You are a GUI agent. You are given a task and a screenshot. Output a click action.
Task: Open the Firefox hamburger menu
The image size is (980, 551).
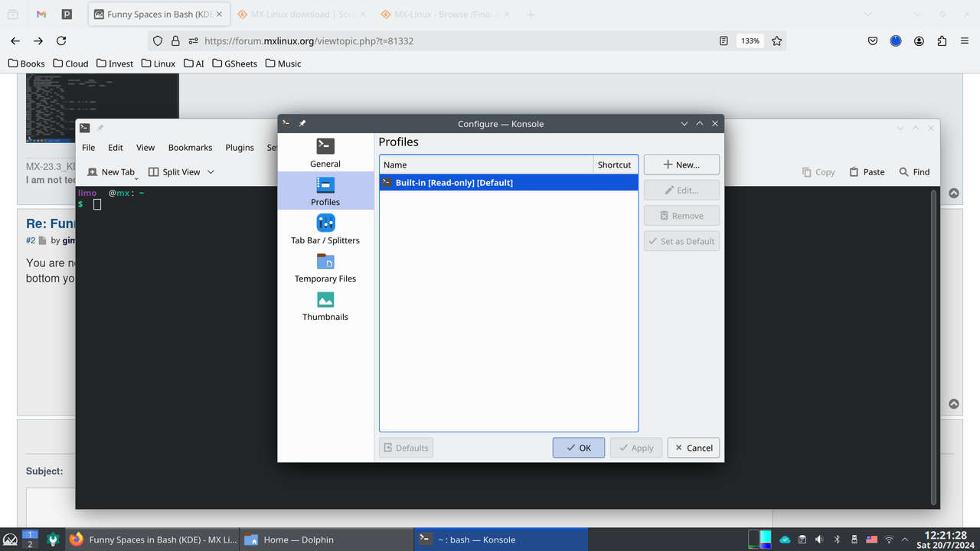[965, 41]
